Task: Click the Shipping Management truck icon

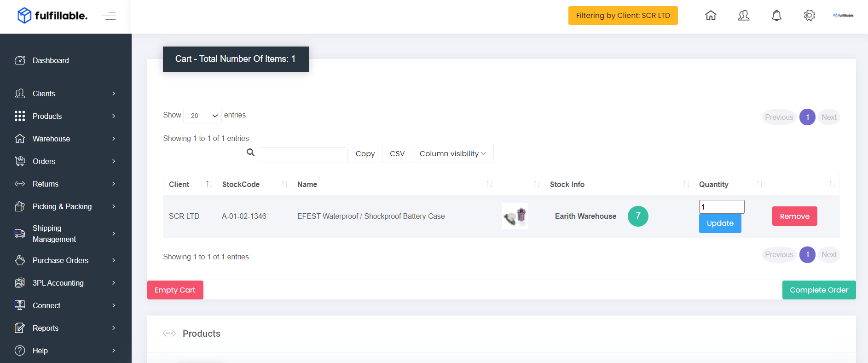Action: point(20,234)
